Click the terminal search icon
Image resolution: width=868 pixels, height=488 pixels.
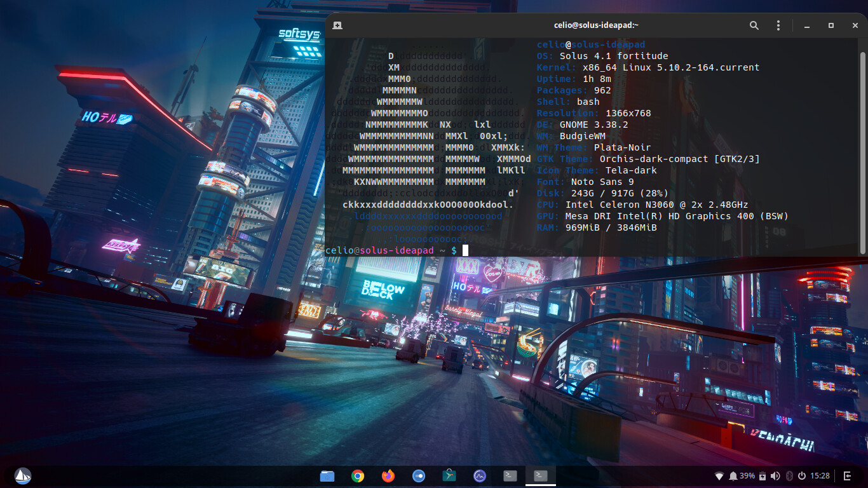754,25
